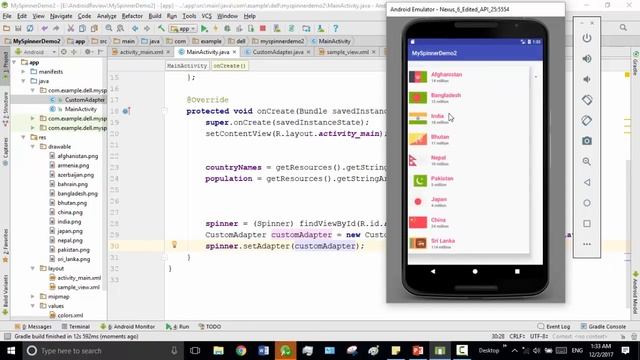Build project with hammer icon
The height and width of the screenshot is (360, 640).
(162, 29)
